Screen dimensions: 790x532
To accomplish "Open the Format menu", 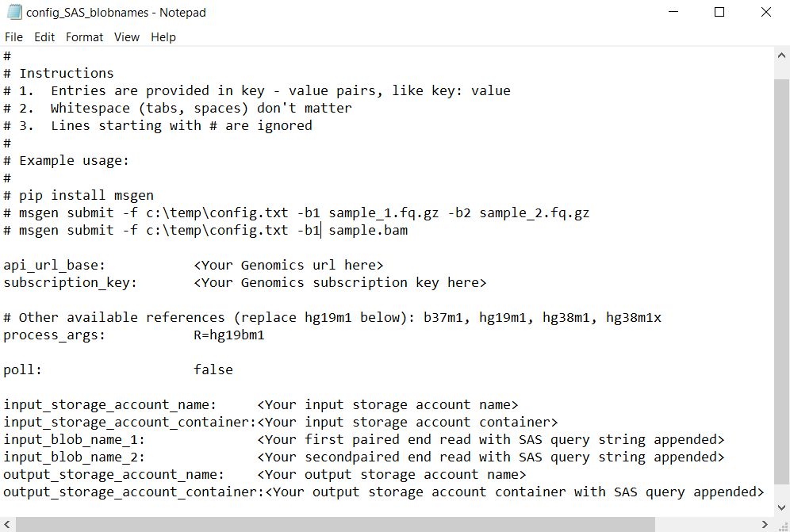I will tap(83, 36).
